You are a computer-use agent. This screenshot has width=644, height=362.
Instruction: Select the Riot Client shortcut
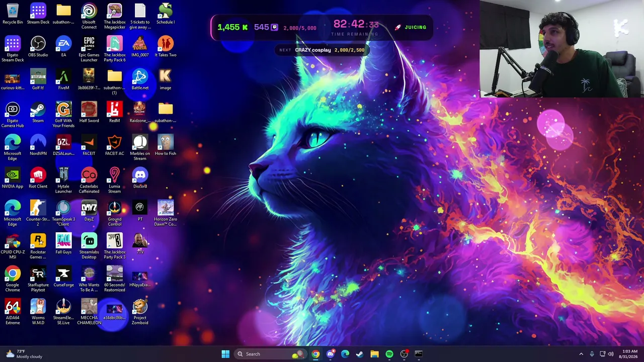(38, 178)
